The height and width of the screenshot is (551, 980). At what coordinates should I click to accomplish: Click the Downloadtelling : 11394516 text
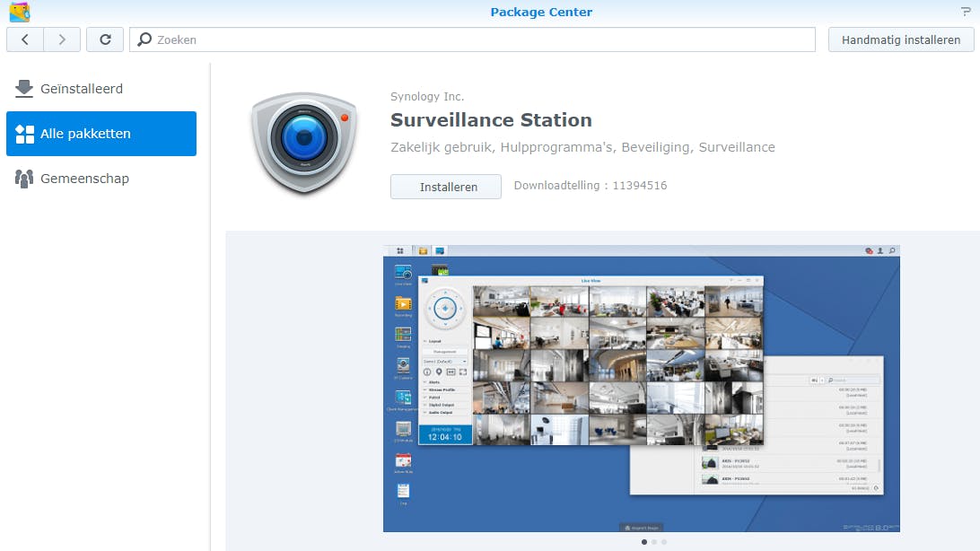pyautogui.click(x=591, y=186)
